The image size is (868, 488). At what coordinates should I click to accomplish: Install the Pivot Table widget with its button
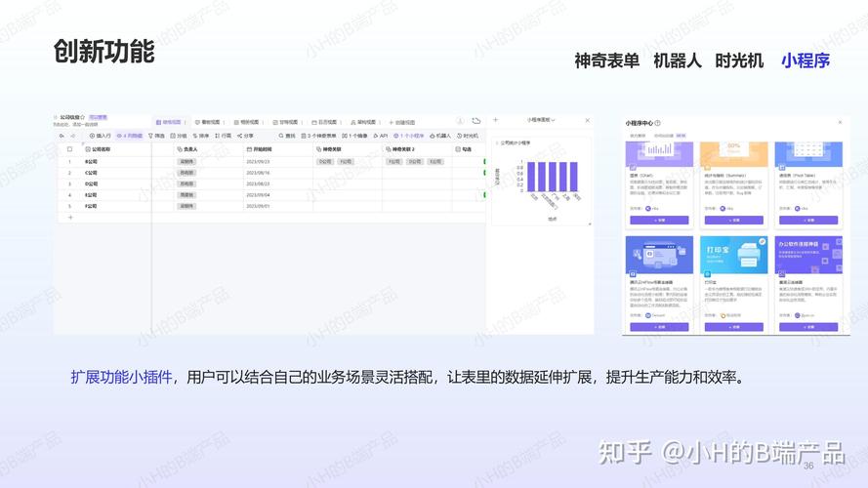808,221
